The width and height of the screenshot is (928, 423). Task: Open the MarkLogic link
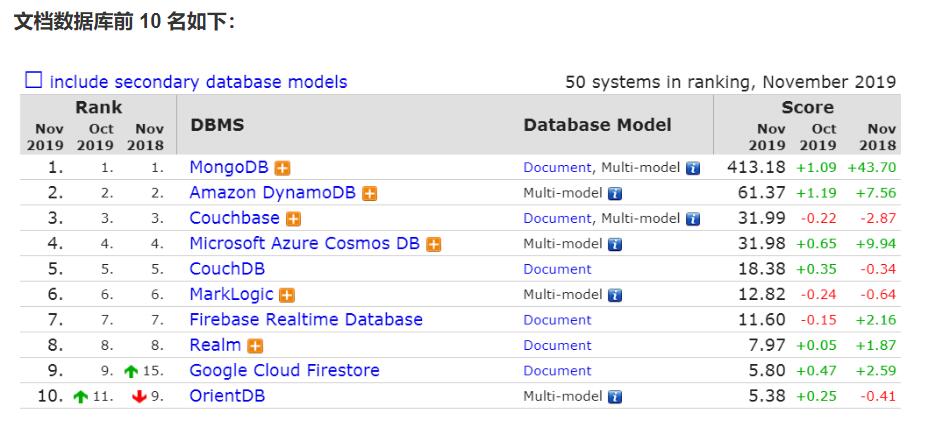pyautogui.click(x=231, y=295)
